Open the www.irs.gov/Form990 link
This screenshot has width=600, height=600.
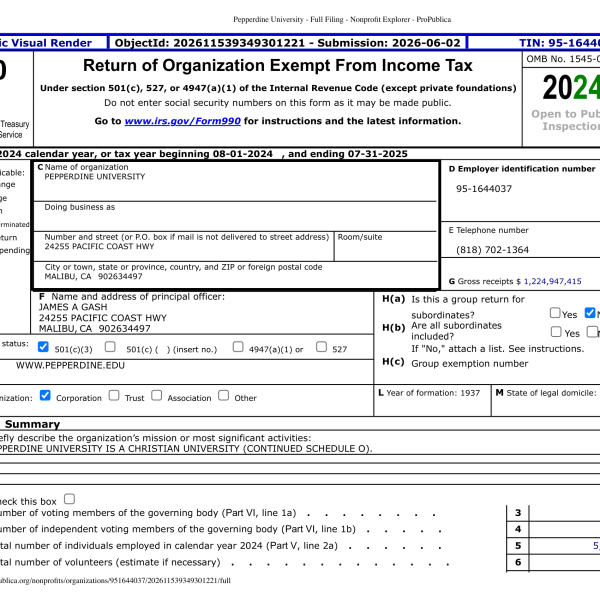click(183, 121)
